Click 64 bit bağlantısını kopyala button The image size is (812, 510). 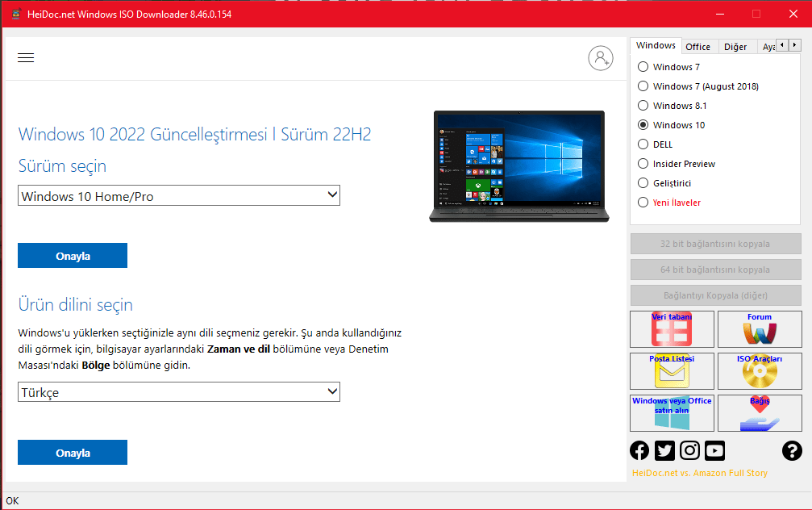pos(715,270)
